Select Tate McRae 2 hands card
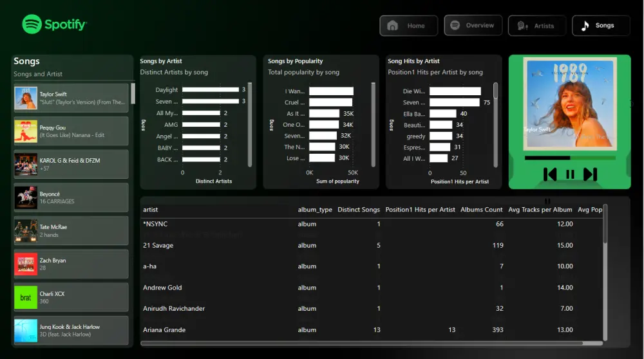Screen dimensions: 644x359 coord(71,230)
